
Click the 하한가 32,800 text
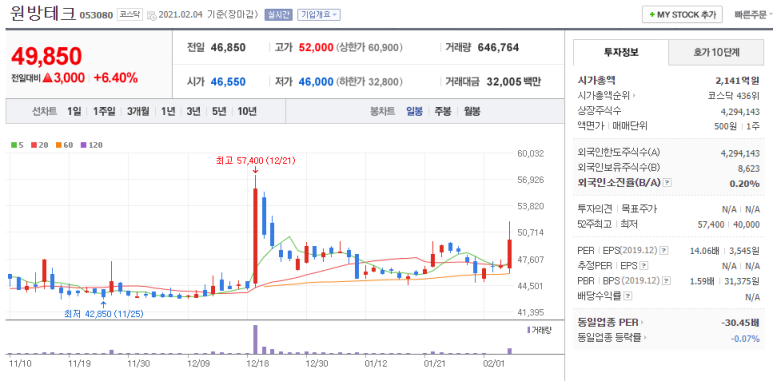(x=370, y=82)
